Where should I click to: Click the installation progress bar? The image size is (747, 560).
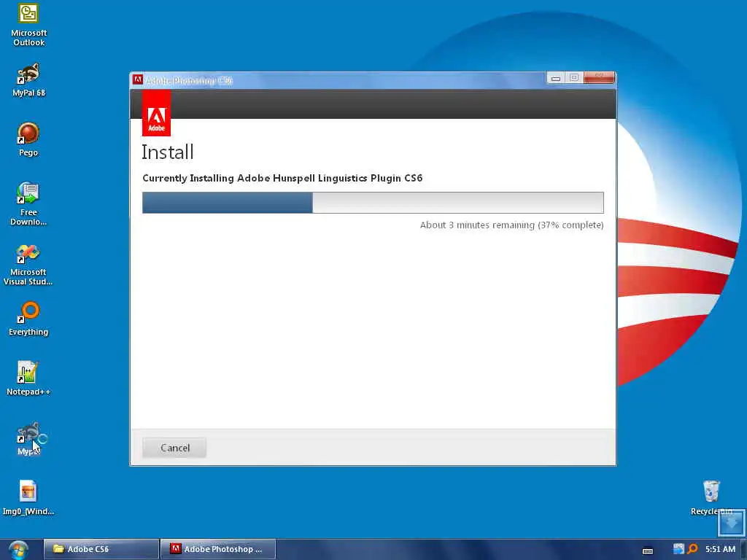373,203
